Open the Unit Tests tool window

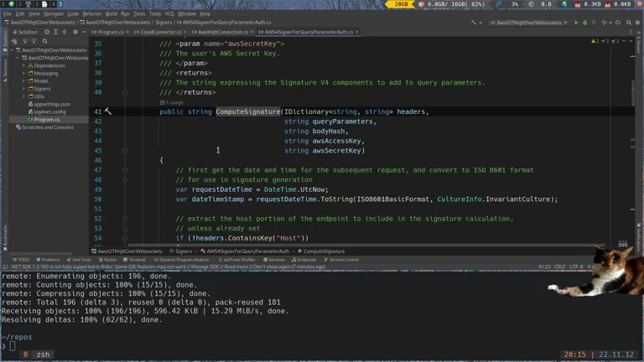tap(79, 260)
